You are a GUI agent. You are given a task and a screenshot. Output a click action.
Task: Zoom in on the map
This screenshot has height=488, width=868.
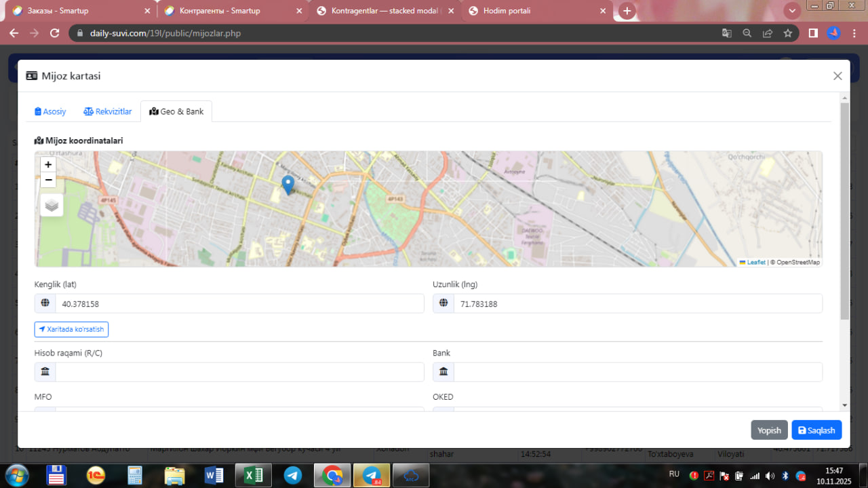[x=48, y=164]
